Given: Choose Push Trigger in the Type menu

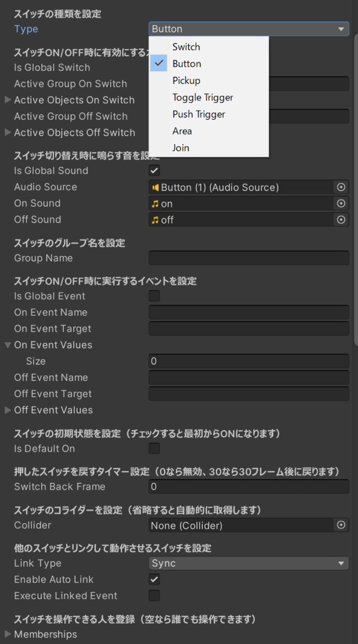Looking at the screenshot, I should [x=208, y=114].
